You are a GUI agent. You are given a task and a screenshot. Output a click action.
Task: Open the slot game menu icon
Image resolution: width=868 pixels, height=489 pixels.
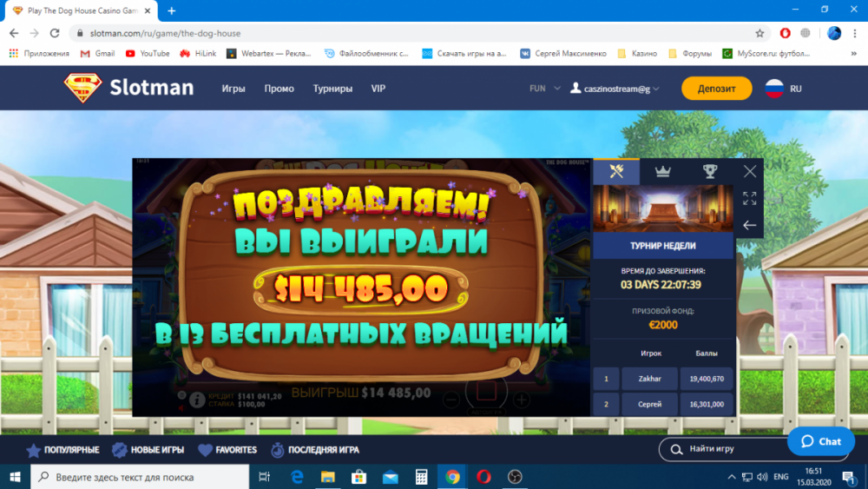181,395
